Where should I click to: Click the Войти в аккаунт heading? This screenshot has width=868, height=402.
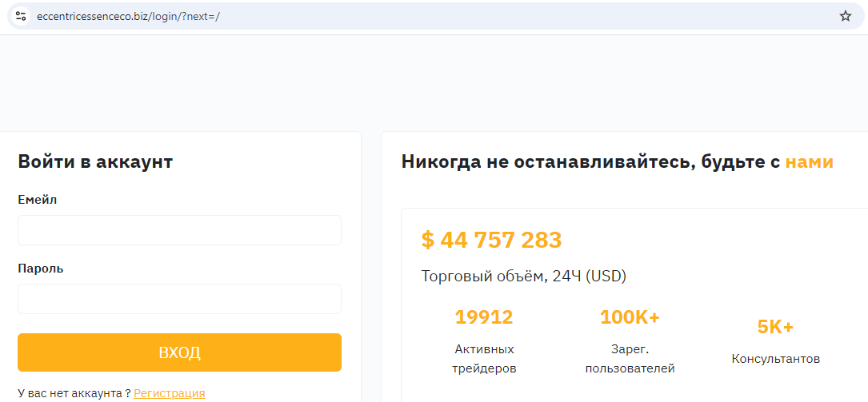[95, 162]
